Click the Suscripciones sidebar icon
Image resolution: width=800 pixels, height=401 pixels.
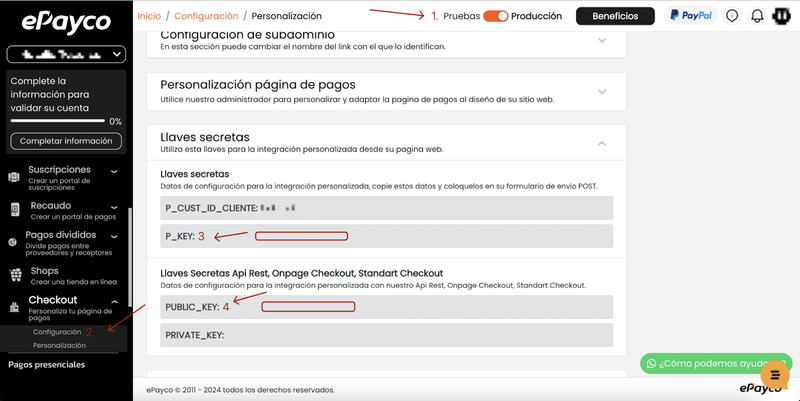14,177
